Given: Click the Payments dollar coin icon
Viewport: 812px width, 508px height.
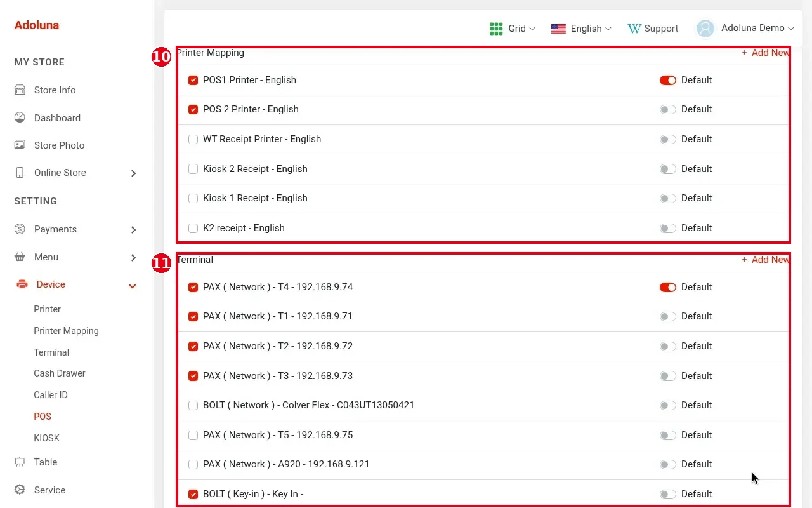Looking at the screenshot, I should tap(20, 229).
